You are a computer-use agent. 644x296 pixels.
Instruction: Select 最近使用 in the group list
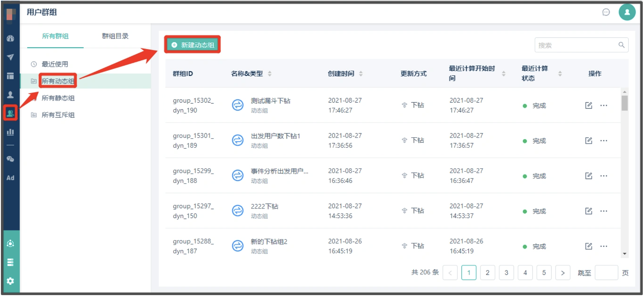click(x=55, y=64)
